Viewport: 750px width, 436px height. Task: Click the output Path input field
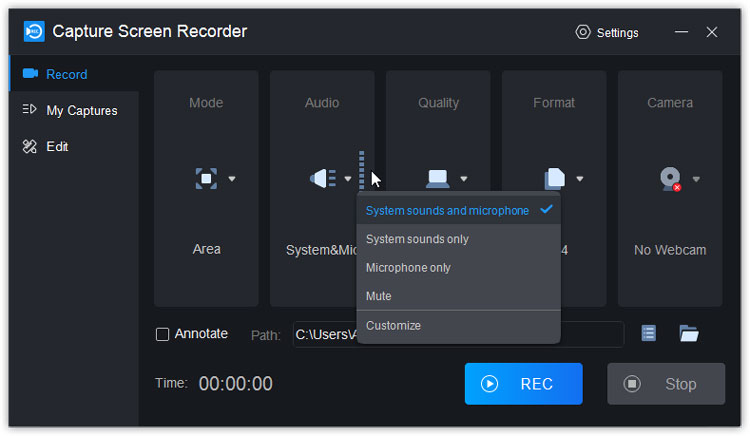(x=459, y=334)
